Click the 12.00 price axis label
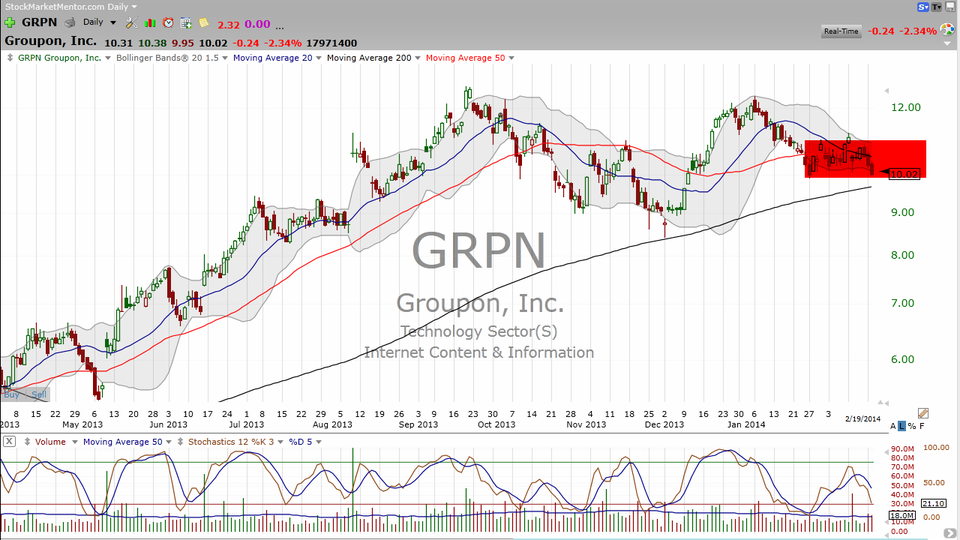This screenshot has height=540, width=960. coord(906,107)
